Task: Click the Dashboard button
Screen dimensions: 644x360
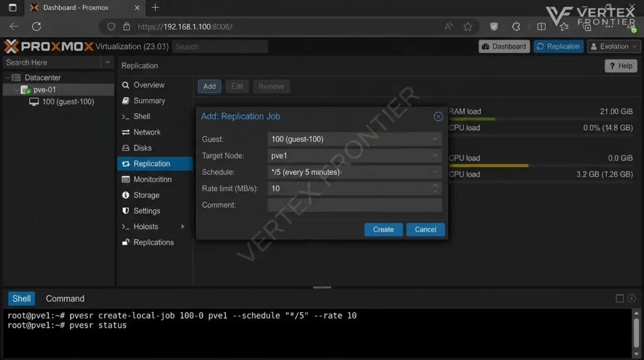Action: (504, 47)
